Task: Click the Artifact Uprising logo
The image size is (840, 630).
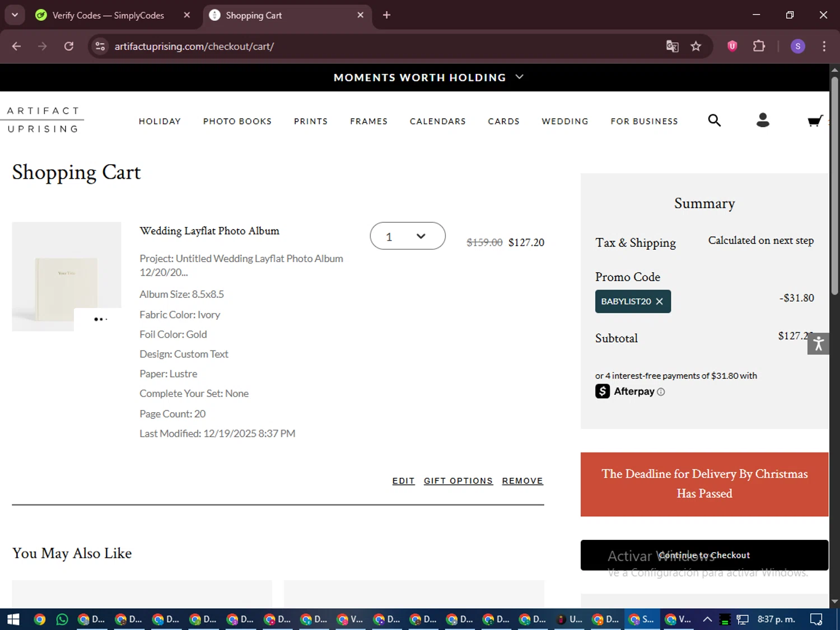Action: coord(44,120)
